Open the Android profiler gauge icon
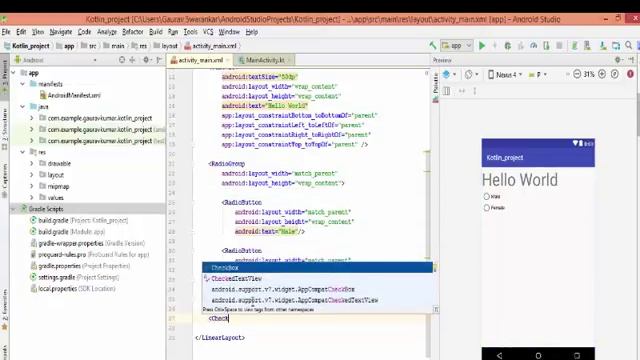Viewport: 640px width, 360px height. tap(533, 46)
